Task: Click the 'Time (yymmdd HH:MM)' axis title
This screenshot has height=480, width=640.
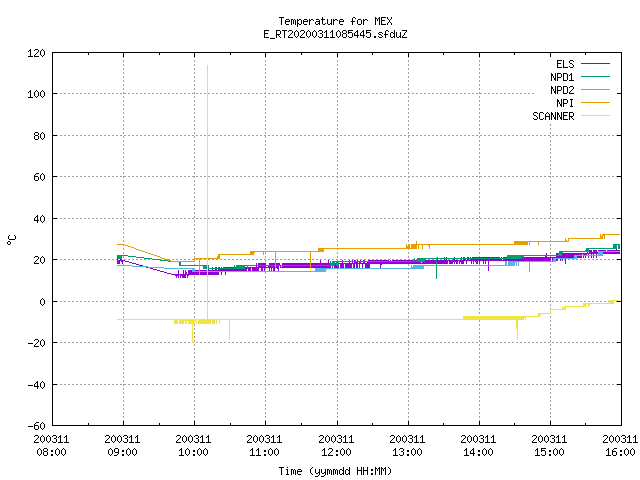Action: (336, 471)
